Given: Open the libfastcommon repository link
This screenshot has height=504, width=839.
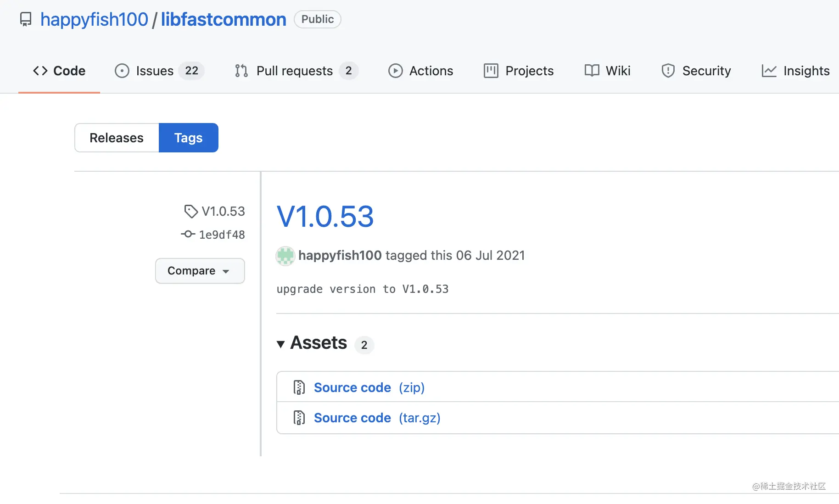Looking at the screenshot, I should point(224,19).
